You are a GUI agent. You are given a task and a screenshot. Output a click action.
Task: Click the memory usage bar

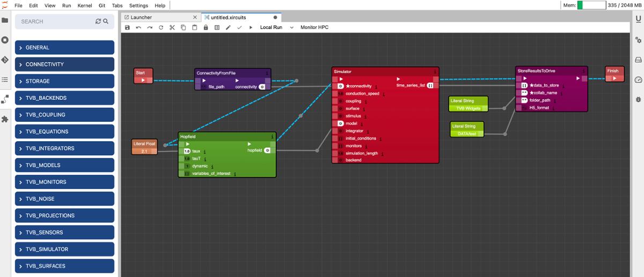591,5
